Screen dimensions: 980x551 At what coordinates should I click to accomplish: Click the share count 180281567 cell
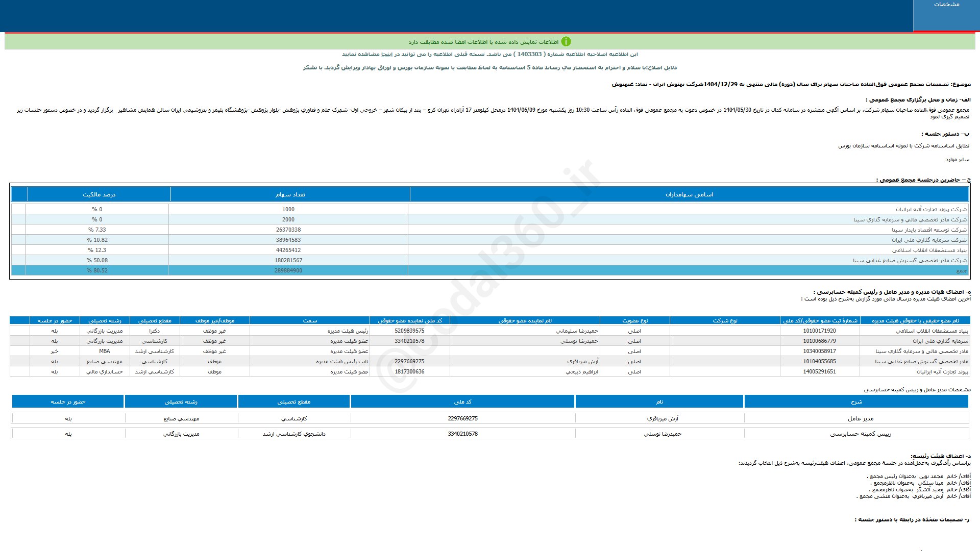[x=288, y=260]
